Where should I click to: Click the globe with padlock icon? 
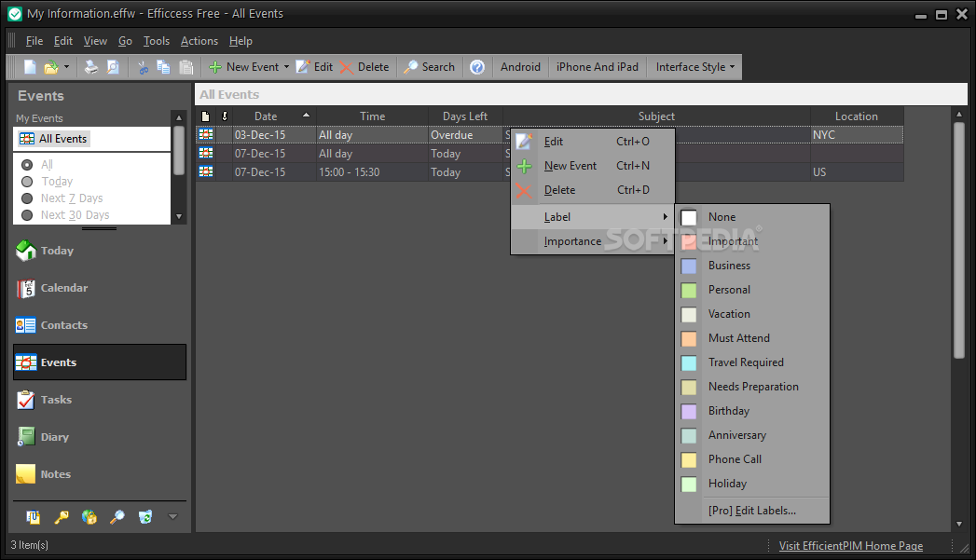89,517
